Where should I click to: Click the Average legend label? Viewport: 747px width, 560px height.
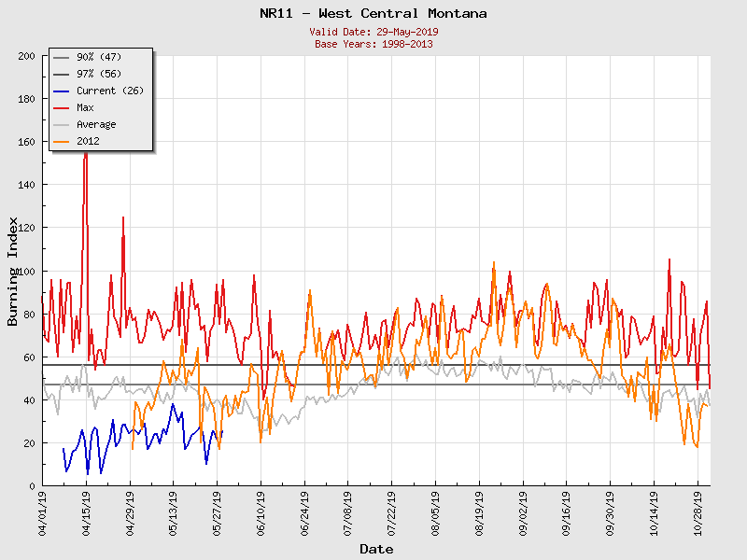pyautogui.click(x=96, y=124)
